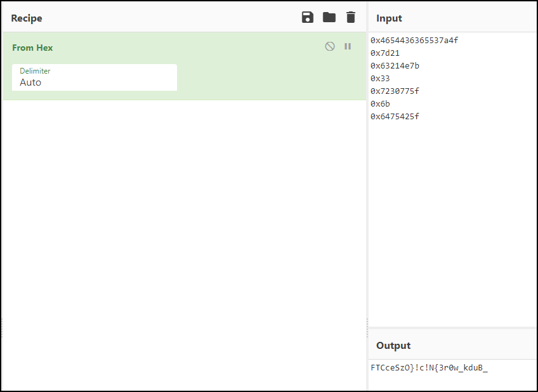Disable the From Hex operation
538x392 pixels.
pyautogui.click(x=330, y=46)
